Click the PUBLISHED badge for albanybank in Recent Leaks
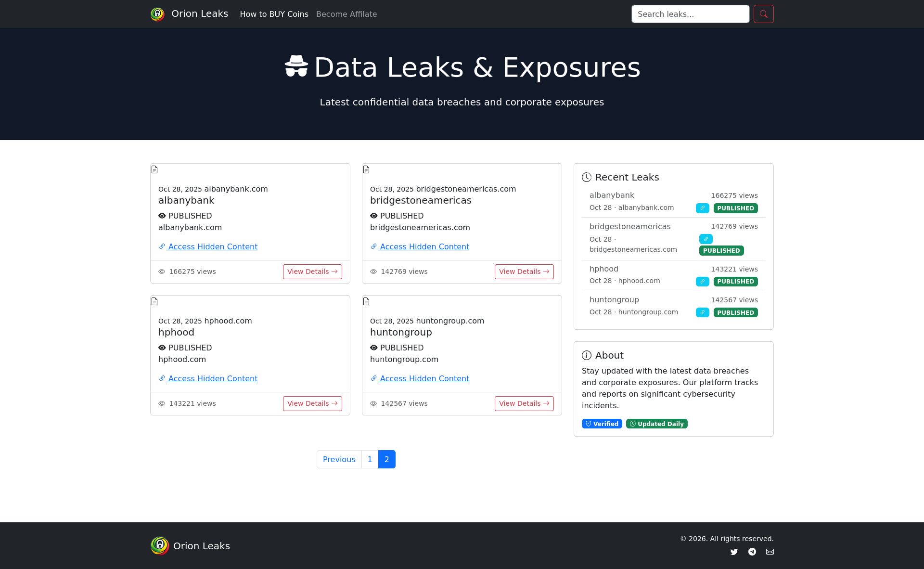 click(735, 208)
